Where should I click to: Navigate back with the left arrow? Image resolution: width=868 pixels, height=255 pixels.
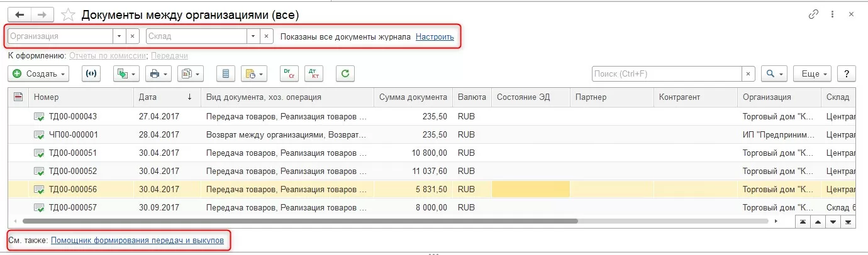pos(19,14)
